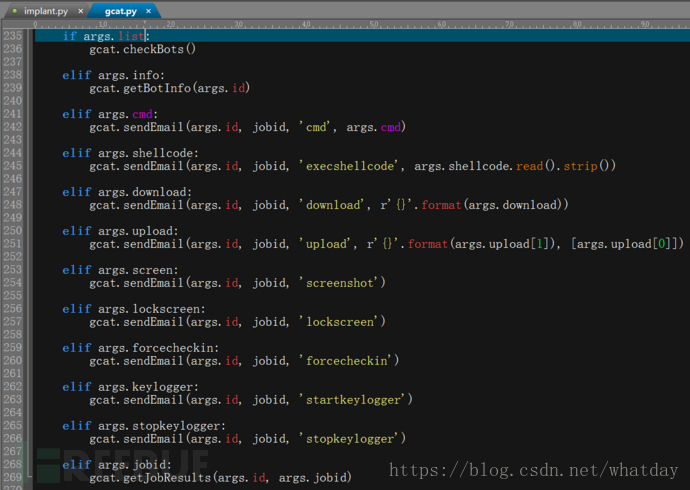
Task: Click 'elif args.shellcode:' line
Action: tap(130, 153)
